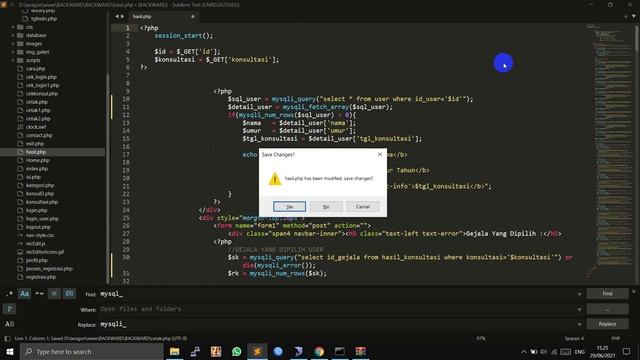The width and height of the screenshot is (640, 360).
Task: Click the new tab plus icon
Action: pyautogui.click(x=626, y=17)
